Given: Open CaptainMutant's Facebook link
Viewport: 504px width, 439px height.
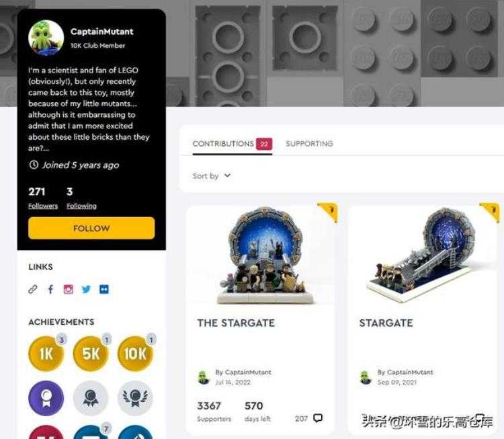Looking at the screenshot, I should tap(50, 290).
